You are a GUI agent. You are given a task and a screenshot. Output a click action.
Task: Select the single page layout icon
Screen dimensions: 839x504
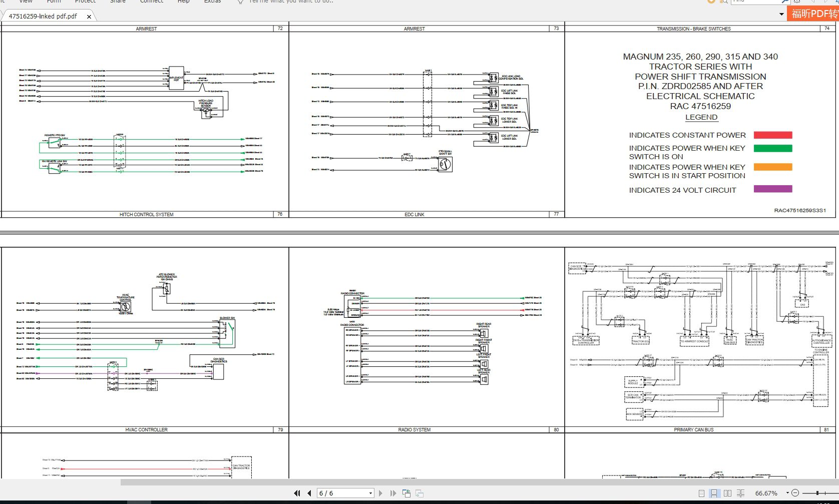pos(701,493)
